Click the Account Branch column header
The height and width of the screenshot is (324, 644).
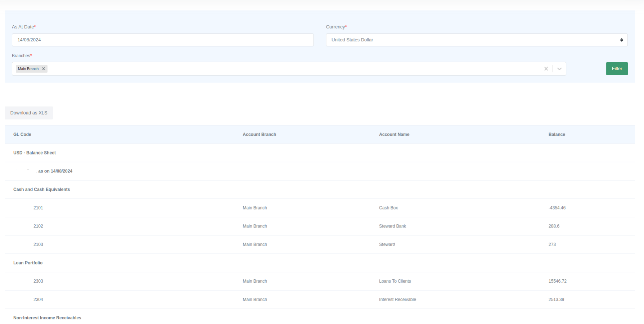(x=259, y=135)
